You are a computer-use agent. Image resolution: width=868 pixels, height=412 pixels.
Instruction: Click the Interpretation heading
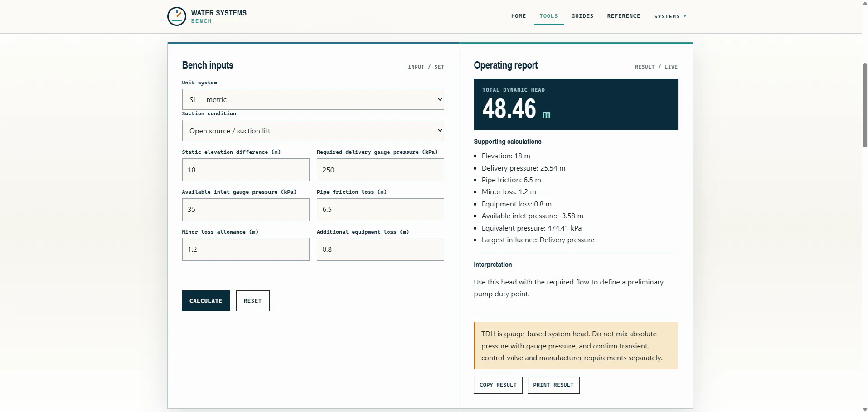tap(493, 265)
